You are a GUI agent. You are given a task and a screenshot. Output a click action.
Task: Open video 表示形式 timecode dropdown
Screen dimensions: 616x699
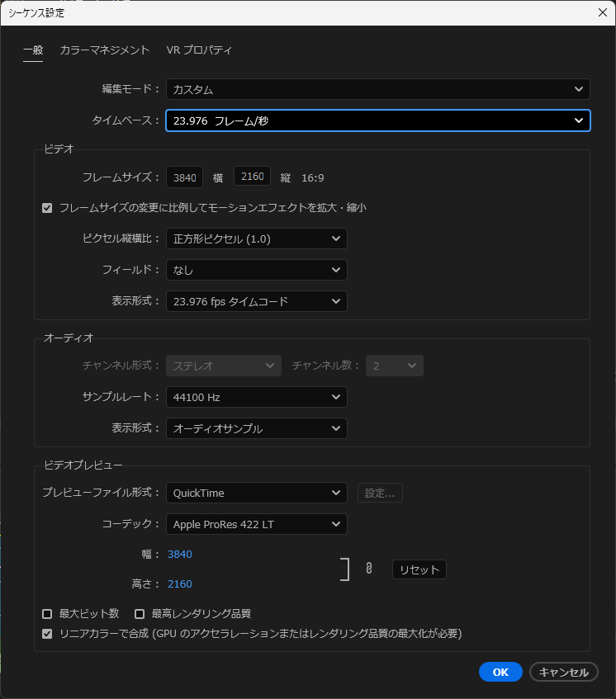pyautogui.click(x=257, y=301)
